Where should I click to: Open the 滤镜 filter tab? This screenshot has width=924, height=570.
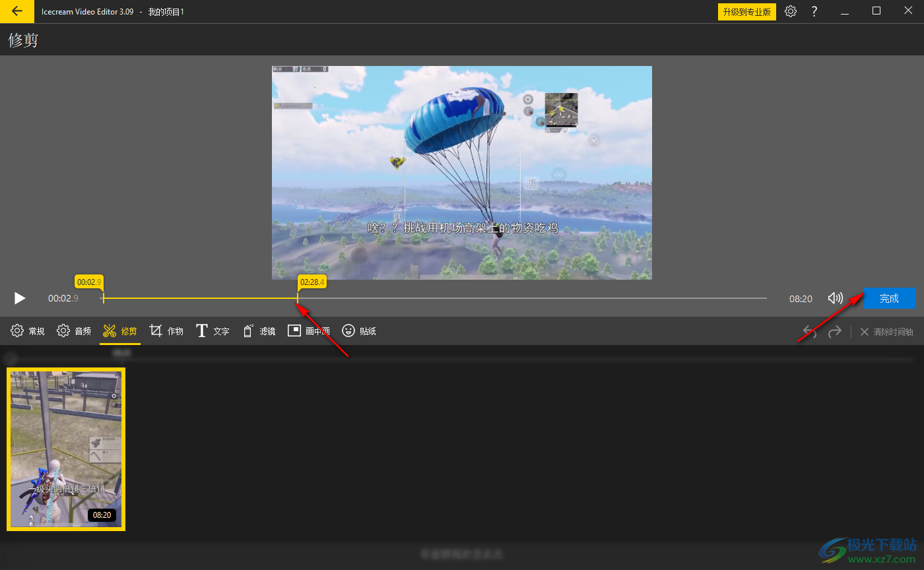pos(259,331)
